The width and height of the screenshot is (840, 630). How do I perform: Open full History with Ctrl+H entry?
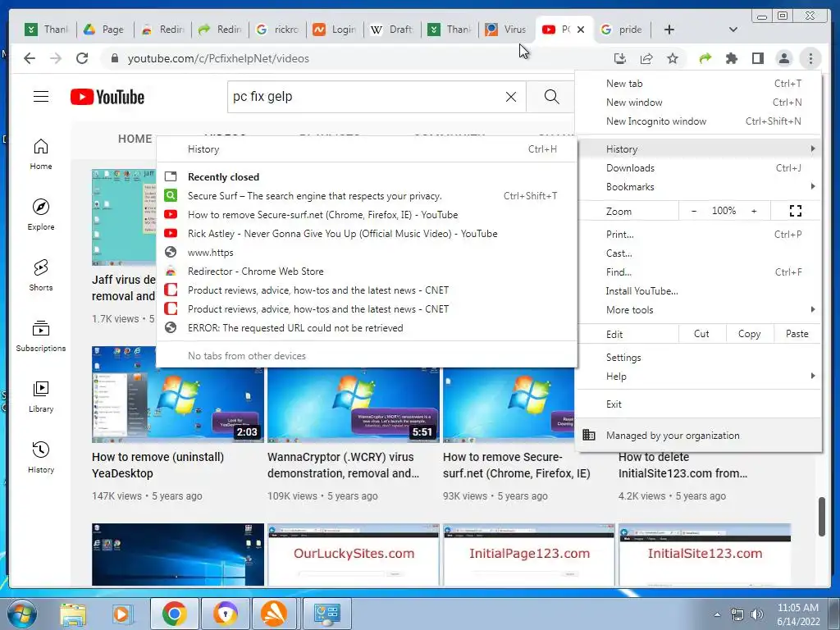[367, 149]
